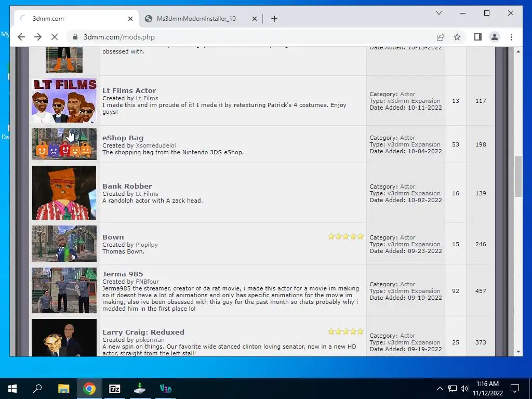View site security lock info

[x=75, y=37]
